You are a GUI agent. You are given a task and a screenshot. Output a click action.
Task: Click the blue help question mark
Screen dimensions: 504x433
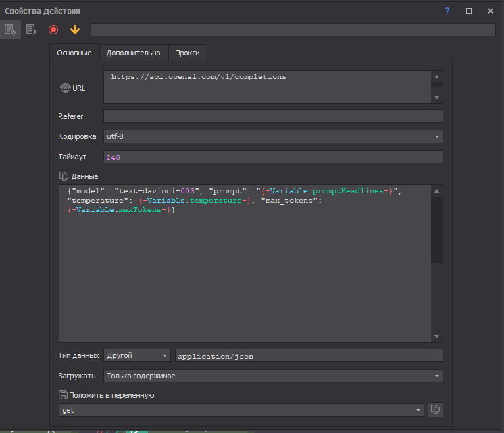(447, 11)
